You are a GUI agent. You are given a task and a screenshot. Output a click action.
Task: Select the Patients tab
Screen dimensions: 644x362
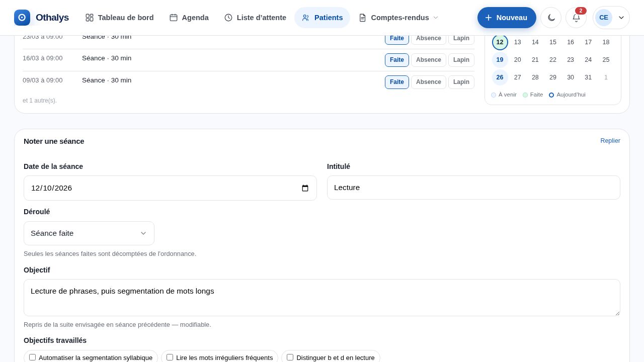(x=322, y=18)
